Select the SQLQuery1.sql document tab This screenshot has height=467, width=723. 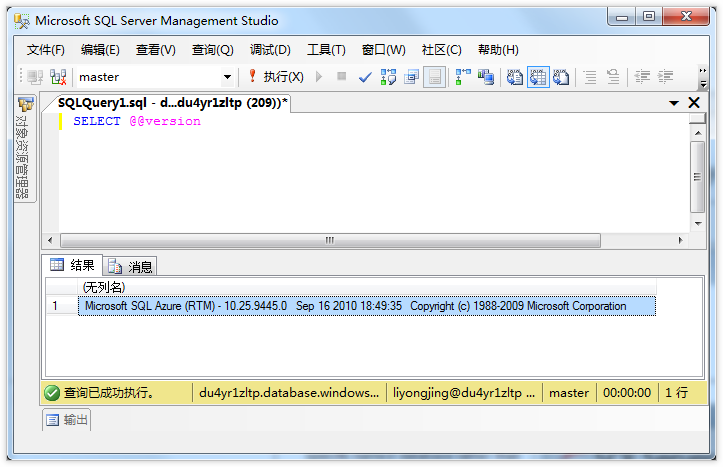[x=172, y=103]
